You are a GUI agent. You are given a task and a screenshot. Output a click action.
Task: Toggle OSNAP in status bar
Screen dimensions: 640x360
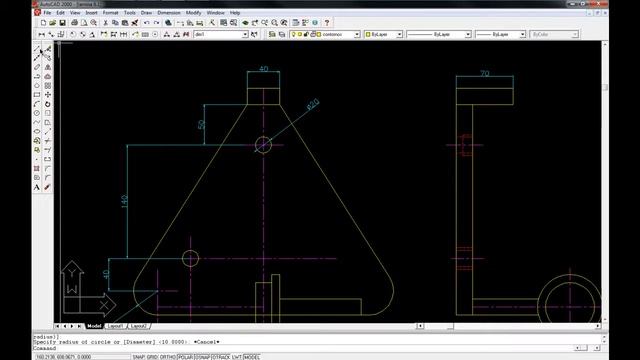(x=202, y=357)
